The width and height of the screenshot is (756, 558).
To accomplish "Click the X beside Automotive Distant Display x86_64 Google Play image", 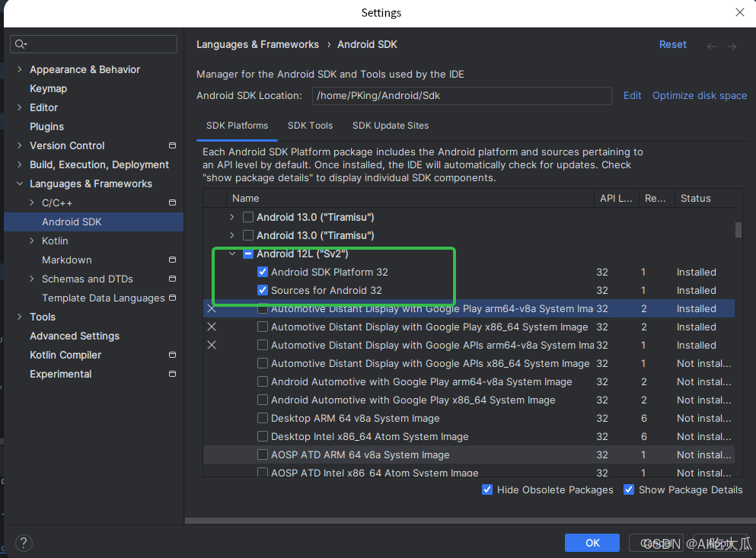I will click(211, 327).
